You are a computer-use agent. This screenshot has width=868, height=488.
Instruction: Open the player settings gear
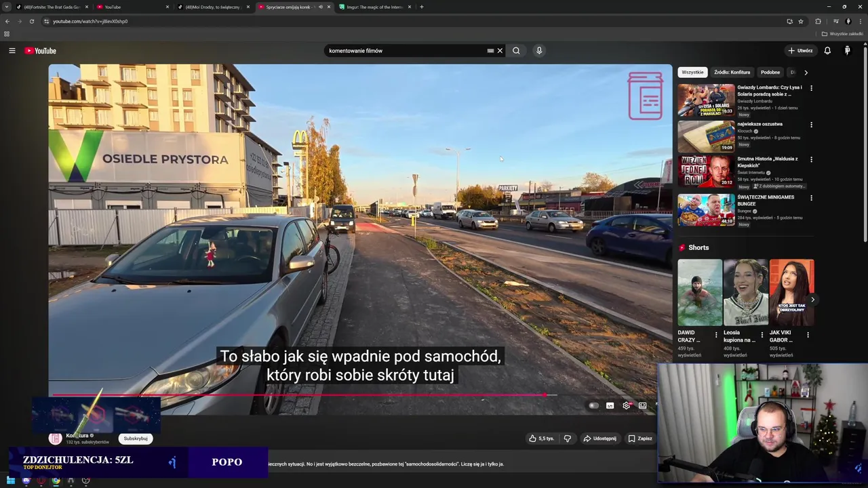pyautogui.click(x=627, y=405)
